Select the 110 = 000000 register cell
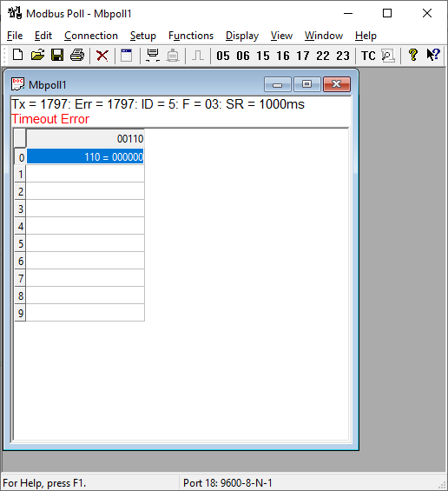448x491 pixels. tap(85, 156)
